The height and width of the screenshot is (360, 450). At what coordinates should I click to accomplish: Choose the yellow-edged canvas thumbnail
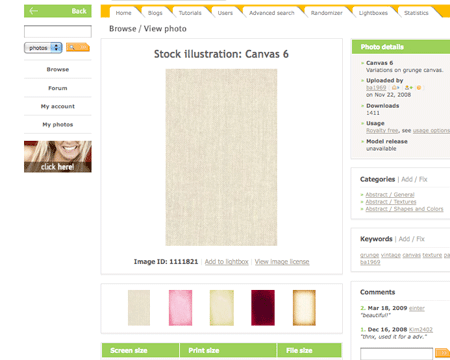point(222,308)
